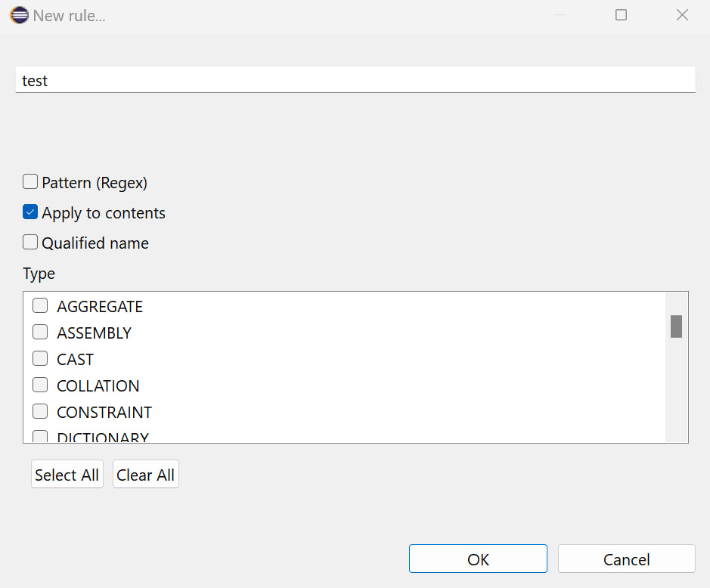The image size is (710, 588).
Task: Minimize the New rule dialog
Action: 560,15
